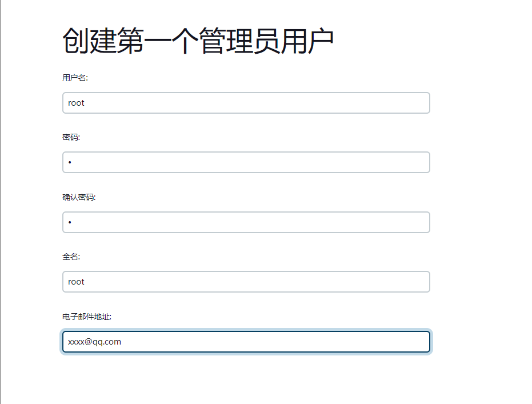Image resolution: width=532 pixels, height=404 pixels.
Task: Click the masked dot in 密码 field
Action: pyautogui.click(x=70, y=163)
